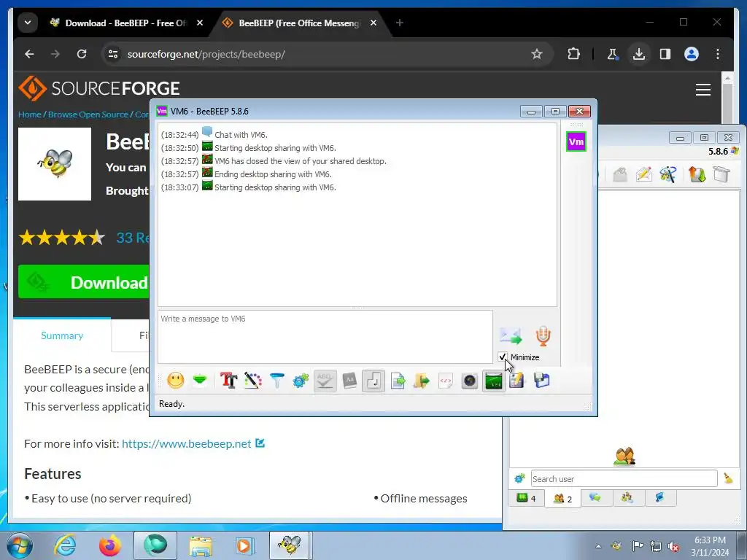Click the green down-arrow icon beside smiley
747x560 pixels.
200,381
